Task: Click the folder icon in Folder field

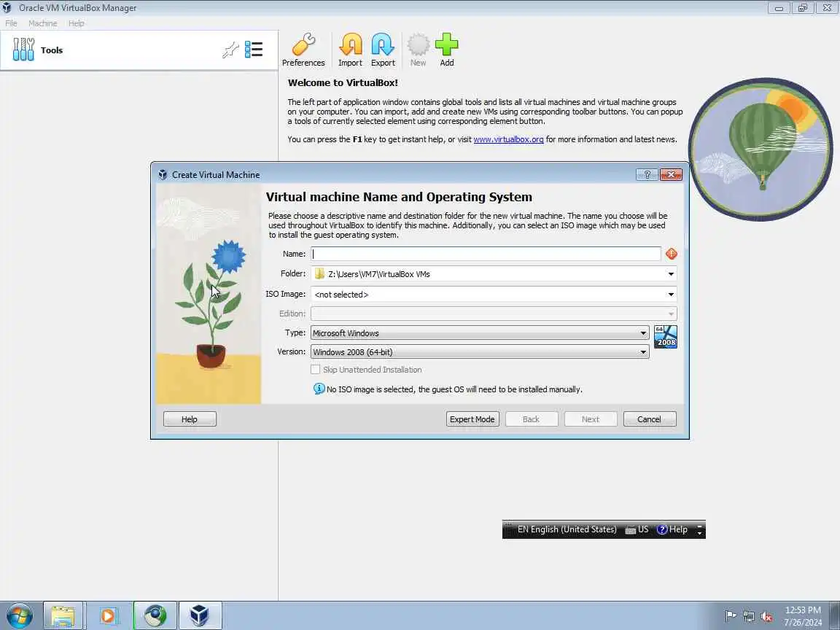Action: click(x=319, y=273)
